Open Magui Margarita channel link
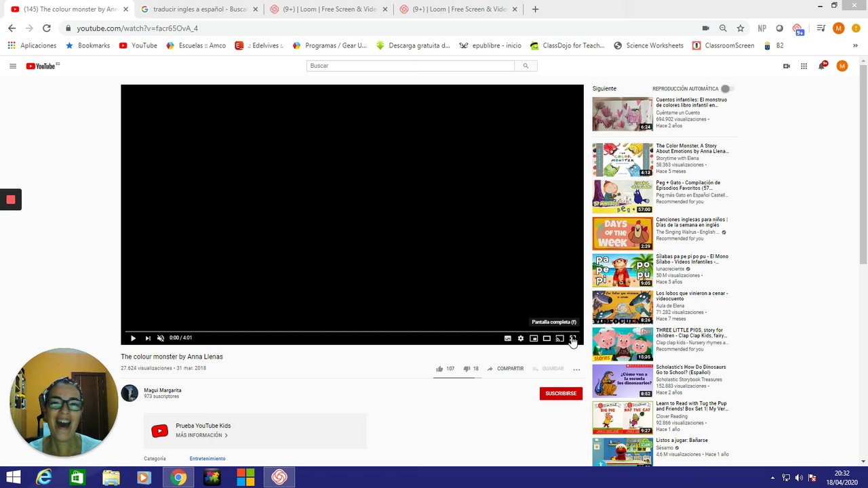868x488 pixels. [x=162, y=390]
